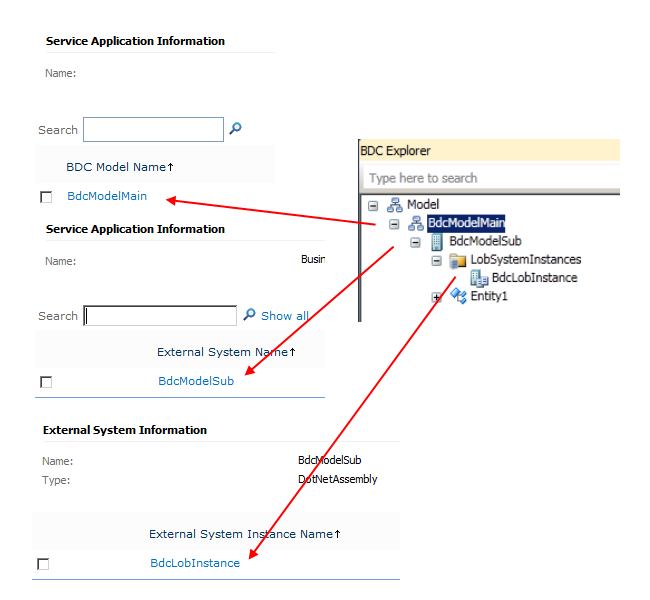Click the Show all link
This screenshot has height=600, width=650.
click(x=285, y=316)
